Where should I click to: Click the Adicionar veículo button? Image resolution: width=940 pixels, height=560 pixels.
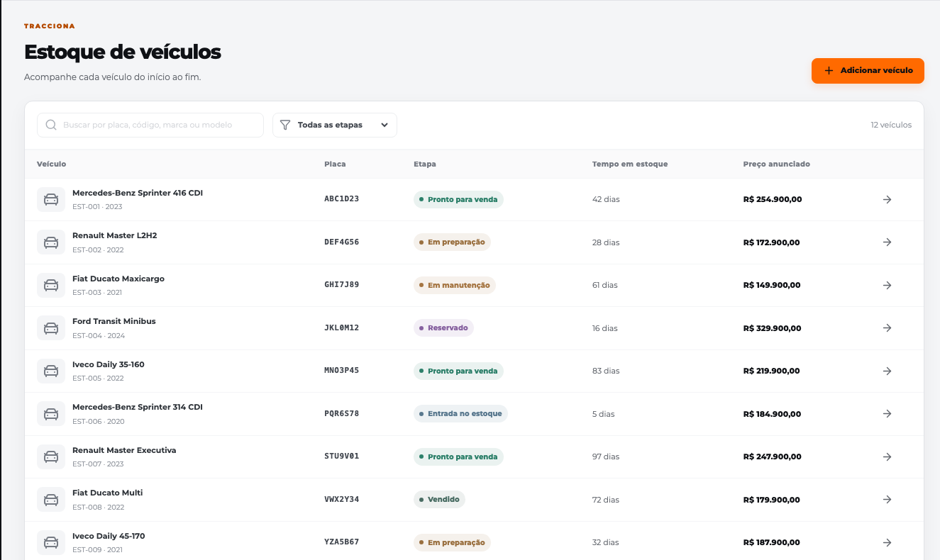(868, 71)
